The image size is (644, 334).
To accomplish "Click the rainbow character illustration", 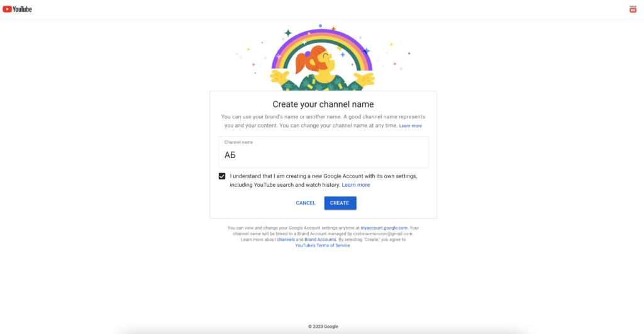I will tap(323, 58).
